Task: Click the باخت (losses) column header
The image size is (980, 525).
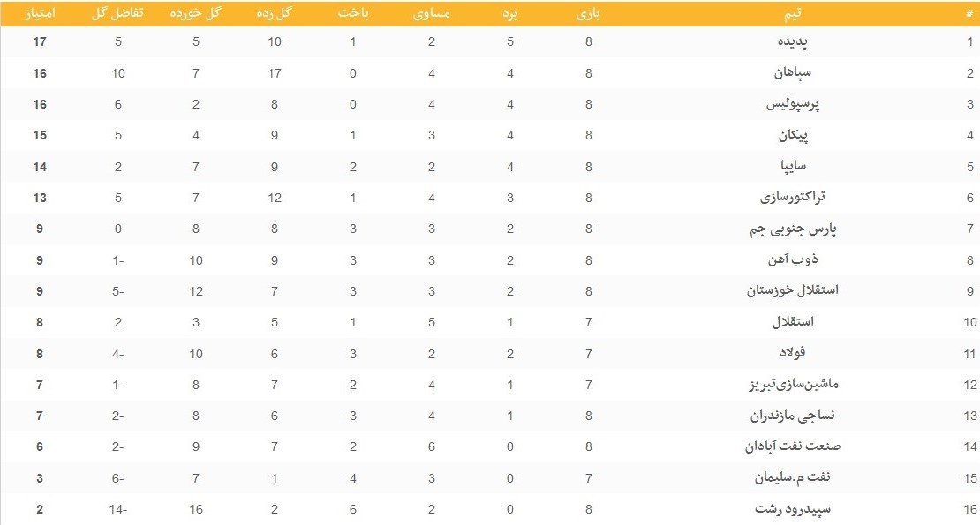Action: pyautogui.click(x=352, y=14)
